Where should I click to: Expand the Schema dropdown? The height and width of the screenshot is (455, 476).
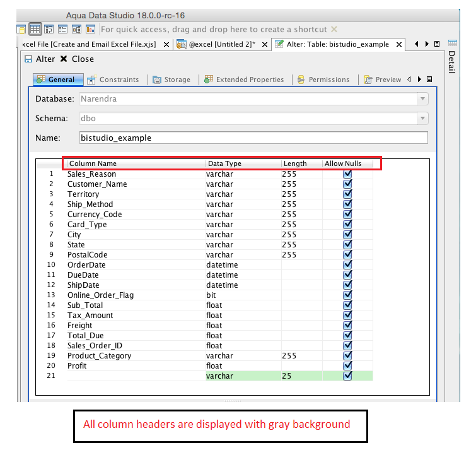tap(422, 118)
